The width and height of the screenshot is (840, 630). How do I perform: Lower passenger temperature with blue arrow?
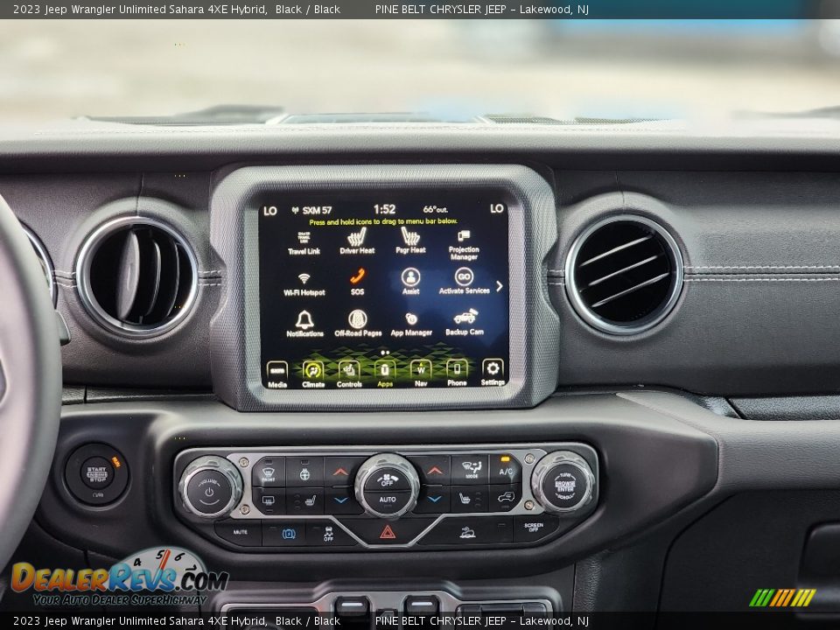coord(435,500)
